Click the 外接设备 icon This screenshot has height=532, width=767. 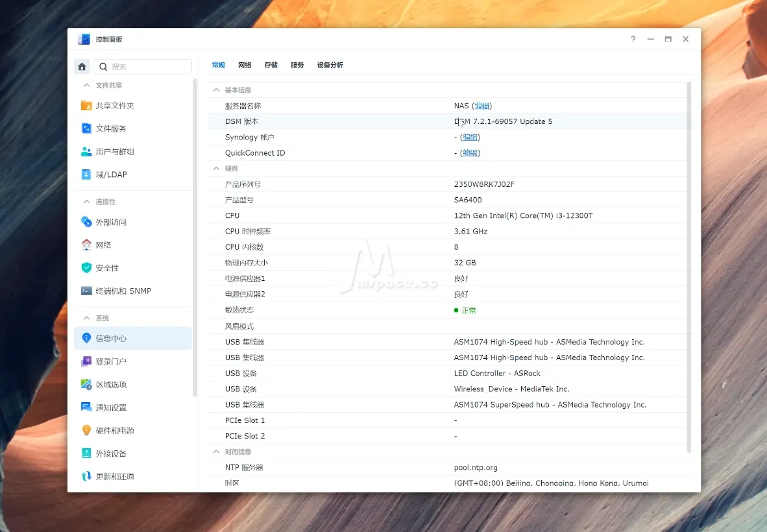click(86, 453)
